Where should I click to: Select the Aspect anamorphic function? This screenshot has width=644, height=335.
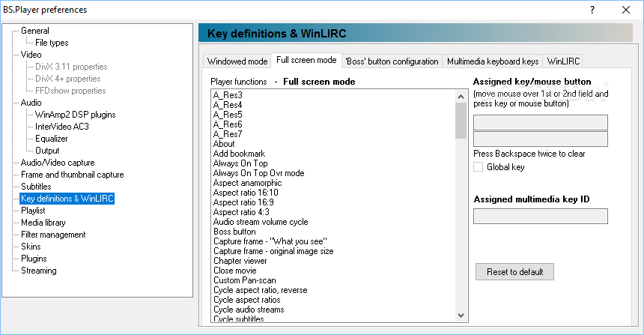(x=247, y=183)
